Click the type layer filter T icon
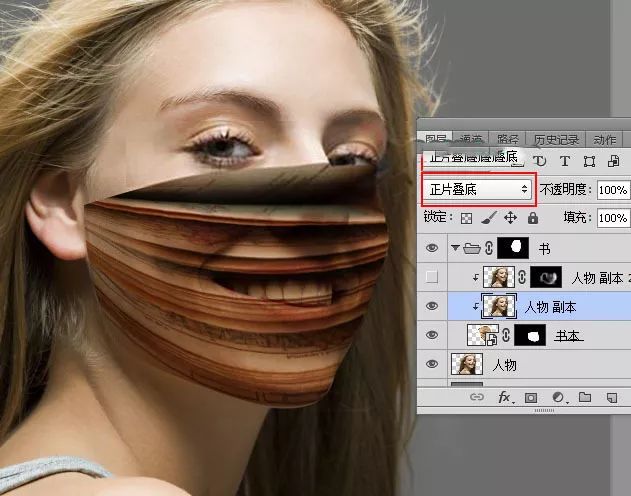This screenshot has width=631, height=496. click(565, 161)
